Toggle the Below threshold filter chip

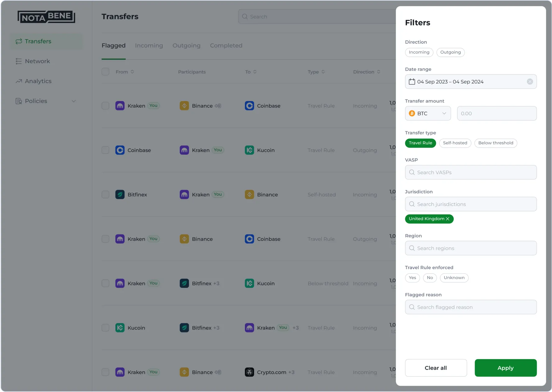pos(496,143)
